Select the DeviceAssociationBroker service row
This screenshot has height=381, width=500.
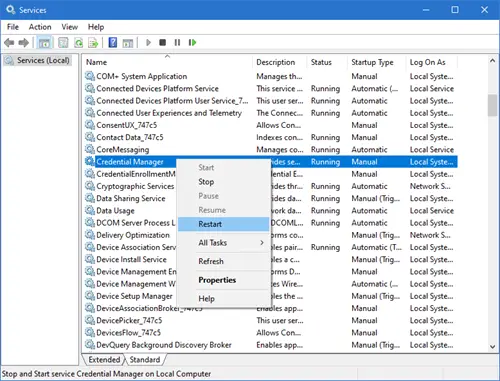click(x=270, y=308)
